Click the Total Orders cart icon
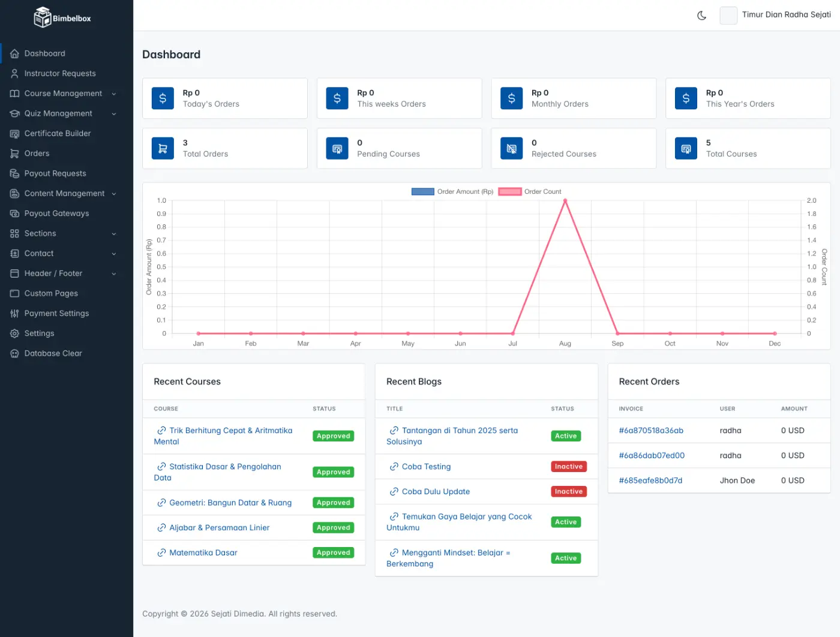Image resolution: width=840 pixels, height=637 pixels. [163, 148]
